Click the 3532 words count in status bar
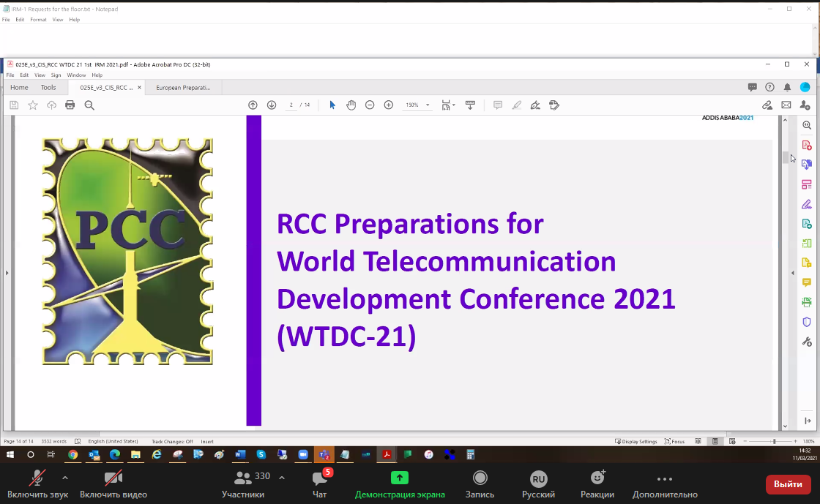820x504 pixels. click(54, 441)
